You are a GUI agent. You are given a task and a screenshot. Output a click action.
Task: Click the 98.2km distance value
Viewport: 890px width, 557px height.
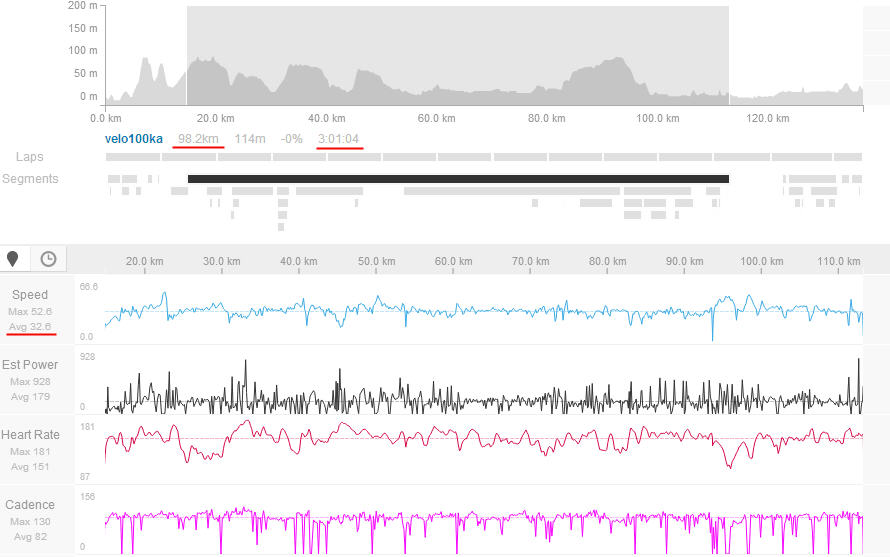pyautogui.click(x=198, y=139)
